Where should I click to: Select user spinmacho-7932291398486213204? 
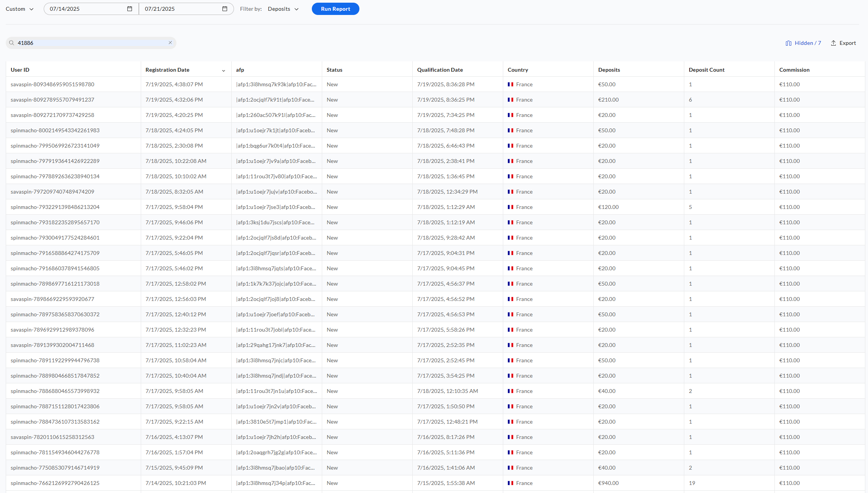click(x=55, y=207)
